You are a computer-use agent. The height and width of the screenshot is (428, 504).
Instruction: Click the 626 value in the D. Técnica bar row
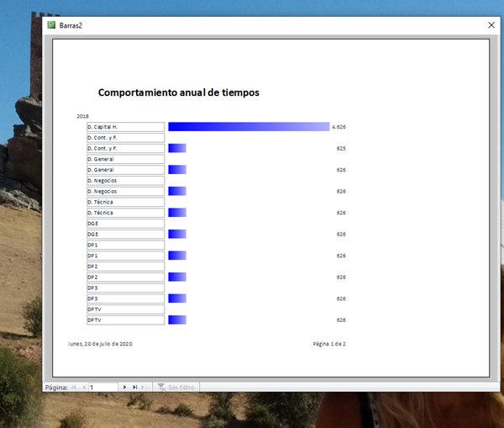tap(341, 213)
